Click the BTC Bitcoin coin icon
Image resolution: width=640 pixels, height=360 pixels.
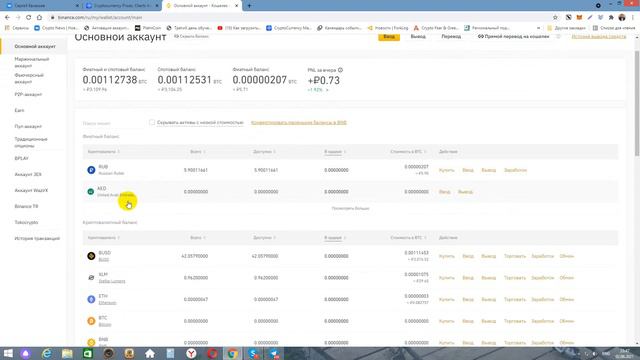pyautogui.click(x=91, y=321)
